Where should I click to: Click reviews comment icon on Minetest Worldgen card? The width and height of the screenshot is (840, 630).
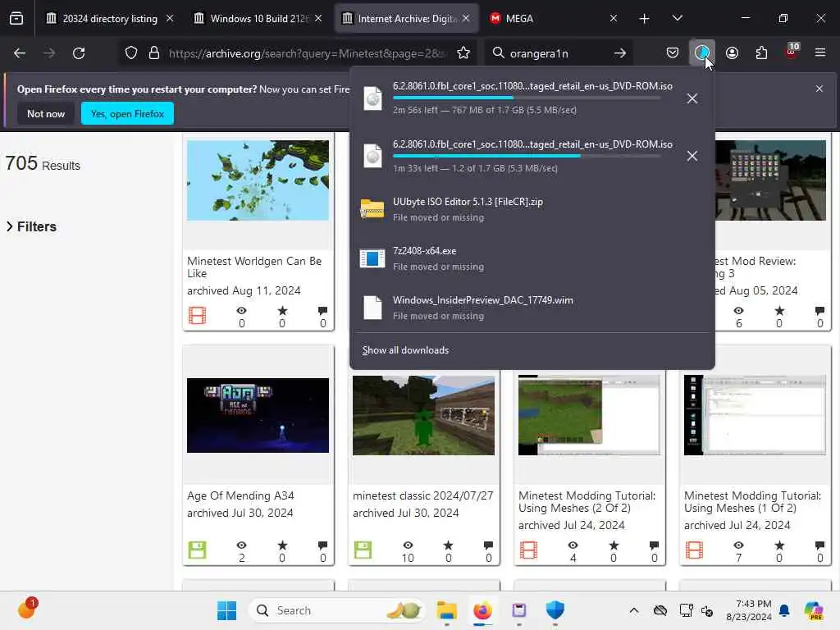tap(322, 311)
